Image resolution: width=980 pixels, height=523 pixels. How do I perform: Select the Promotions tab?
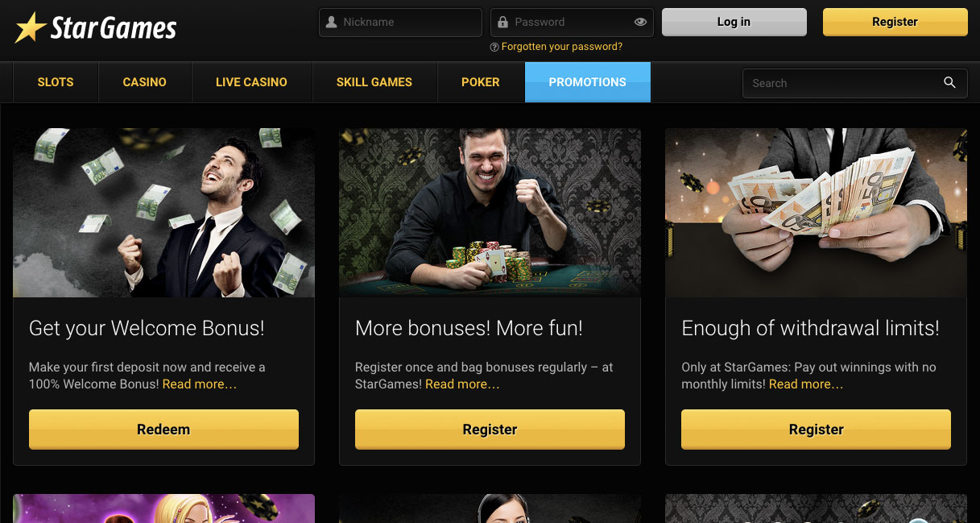point(588,82)
